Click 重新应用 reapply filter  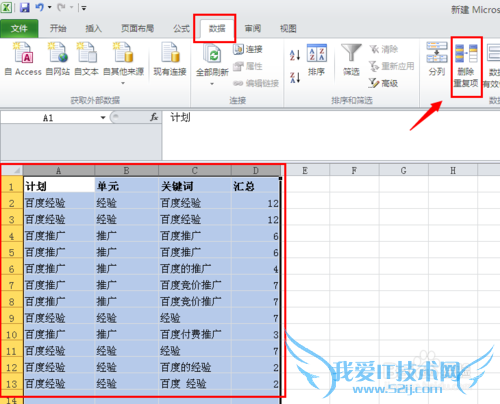(x=392, y=66)
